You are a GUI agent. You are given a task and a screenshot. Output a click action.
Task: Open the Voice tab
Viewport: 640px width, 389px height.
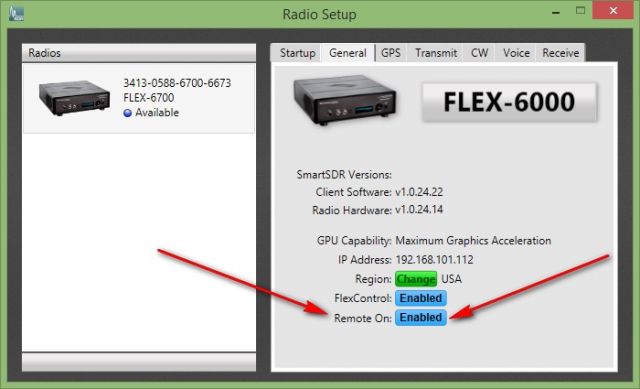[516, 53]
